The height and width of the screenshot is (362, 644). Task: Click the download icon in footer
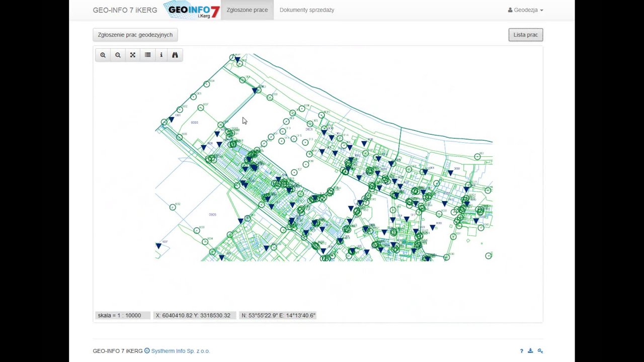pos(530,351)
